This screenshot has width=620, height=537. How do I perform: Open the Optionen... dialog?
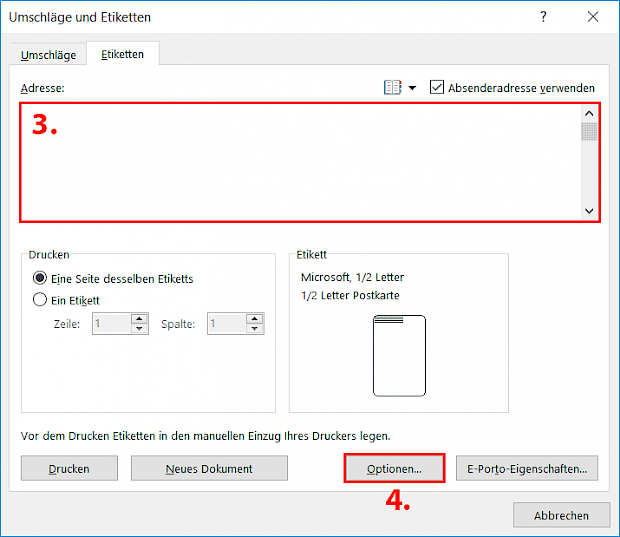click(394, 469)
